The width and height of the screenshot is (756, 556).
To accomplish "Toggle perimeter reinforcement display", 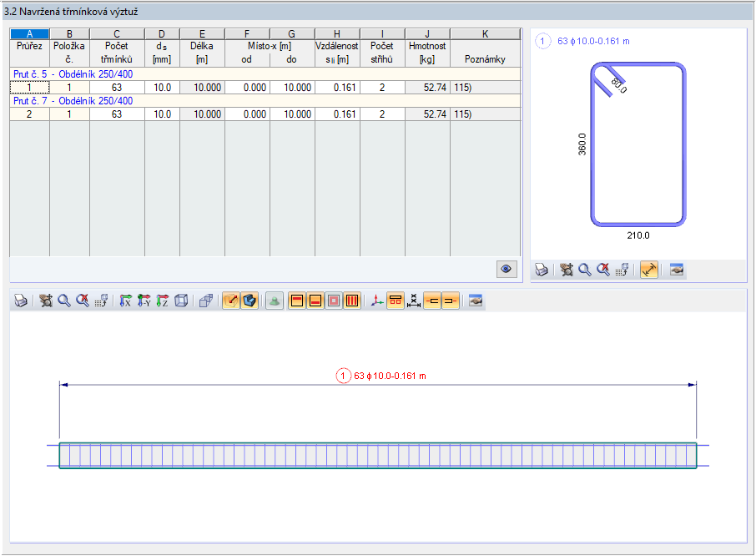I will [334, 301].
